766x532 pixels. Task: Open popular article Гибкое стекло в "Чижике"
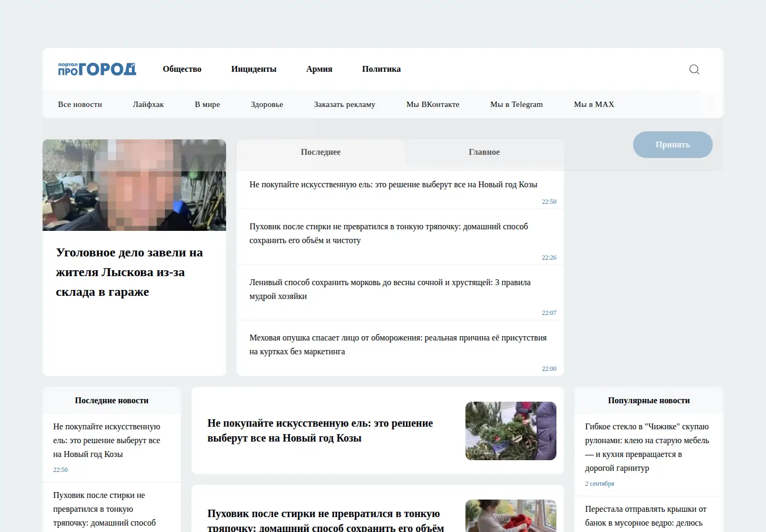[x=647, y=447]
